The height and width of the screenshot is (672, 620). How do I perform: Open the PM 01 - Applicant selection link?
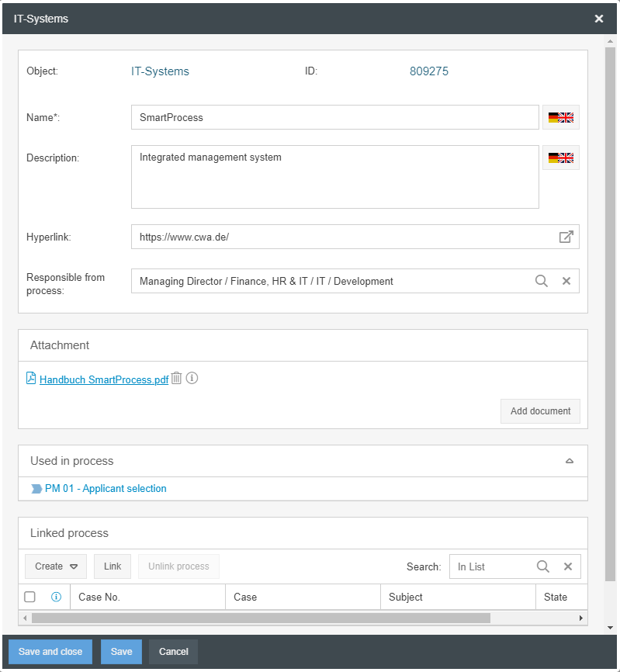[x=106, y=489]
